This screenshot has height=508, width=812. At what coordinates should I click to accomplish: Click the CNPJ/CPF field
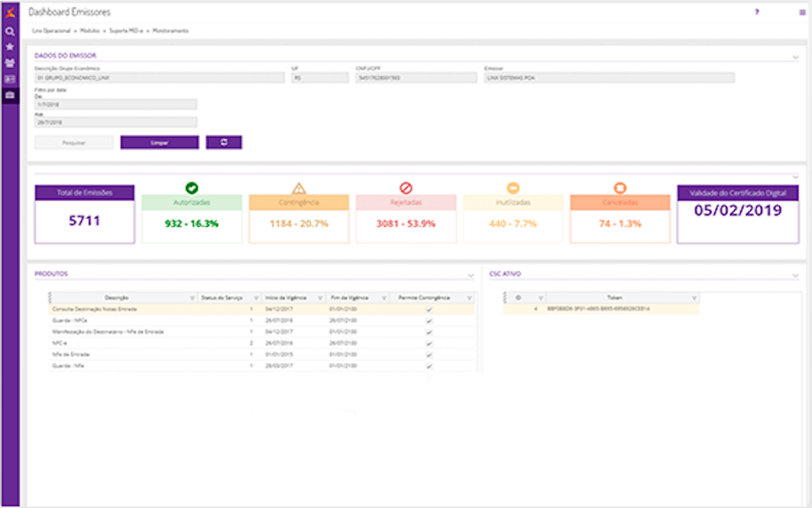416,78
